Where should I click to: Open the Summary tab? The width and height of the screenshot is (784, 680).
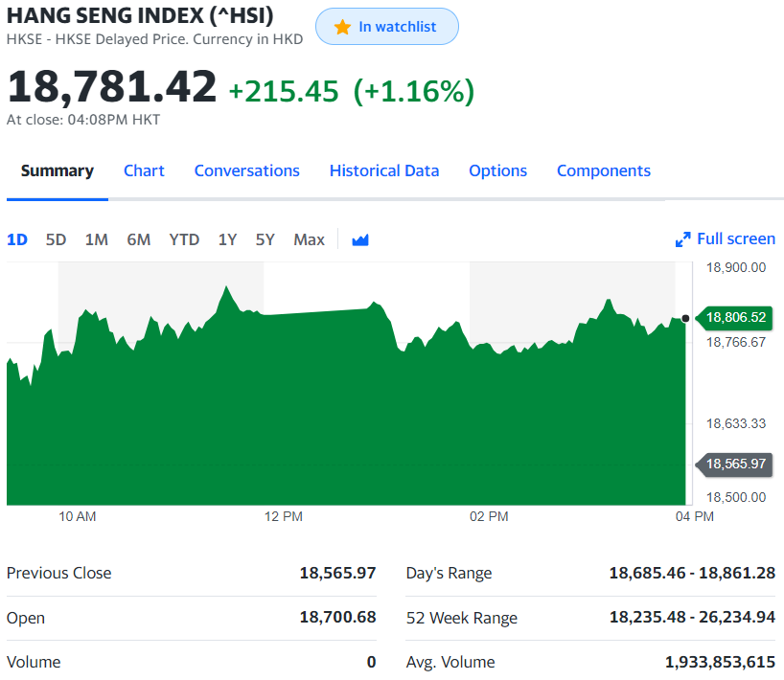[x=57, y=170]
